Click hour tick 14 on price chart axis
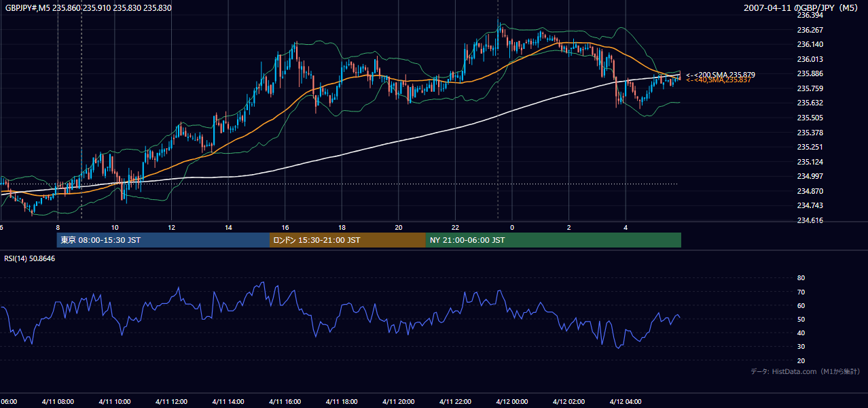 229,227
